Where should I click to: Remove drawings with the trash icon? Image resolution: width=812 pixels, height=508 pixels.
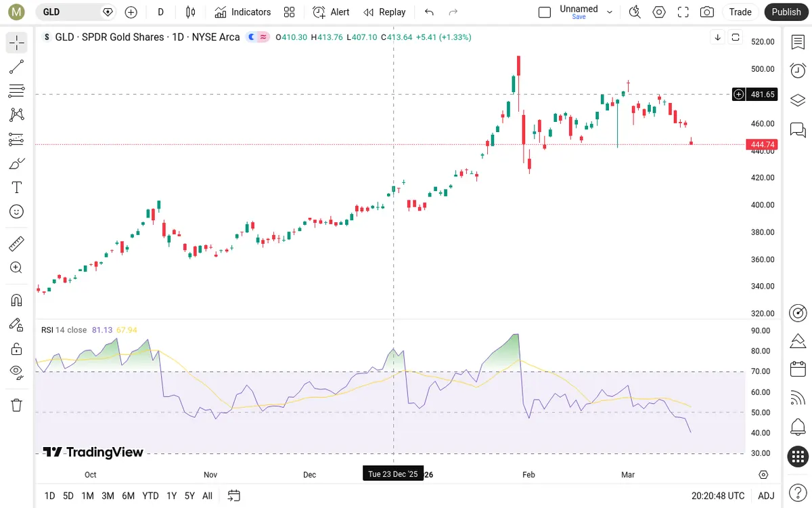click(x=17, y=405)
